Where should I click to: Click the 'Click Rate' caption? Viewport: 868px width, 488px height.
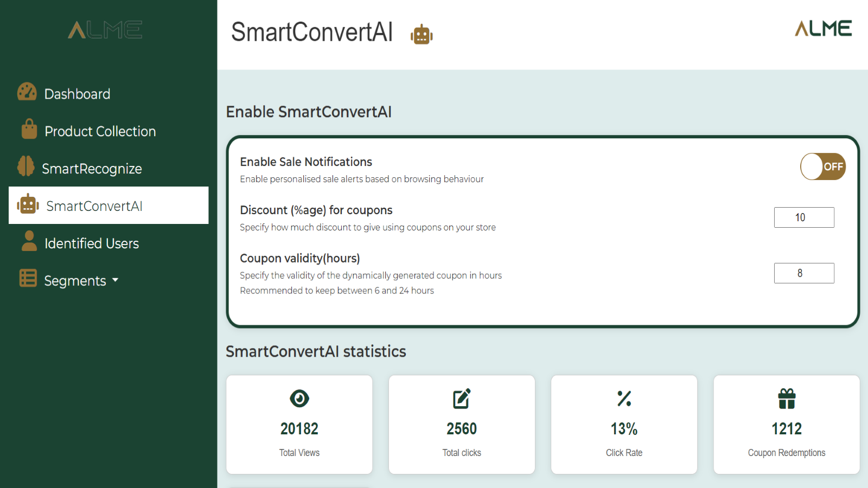(x=624, y=453)
